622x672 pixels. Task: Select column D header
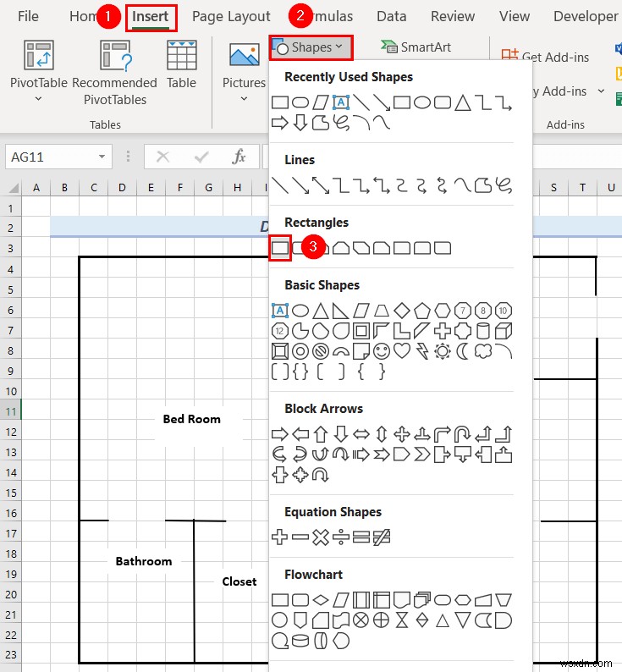tap(122, 187)
